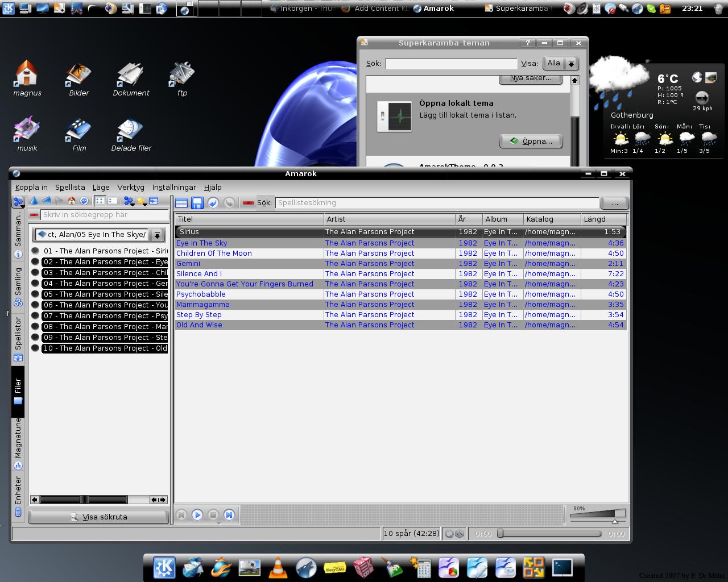Click the Öppna... button in Superkaramba

pyautogui.click(x=531, y=141)
